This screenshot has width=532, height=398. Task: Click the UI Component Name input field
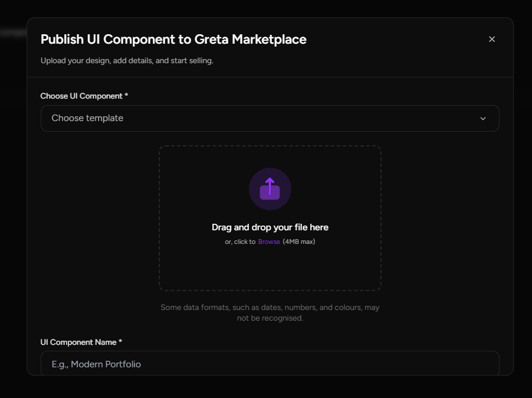pos(270,363)
